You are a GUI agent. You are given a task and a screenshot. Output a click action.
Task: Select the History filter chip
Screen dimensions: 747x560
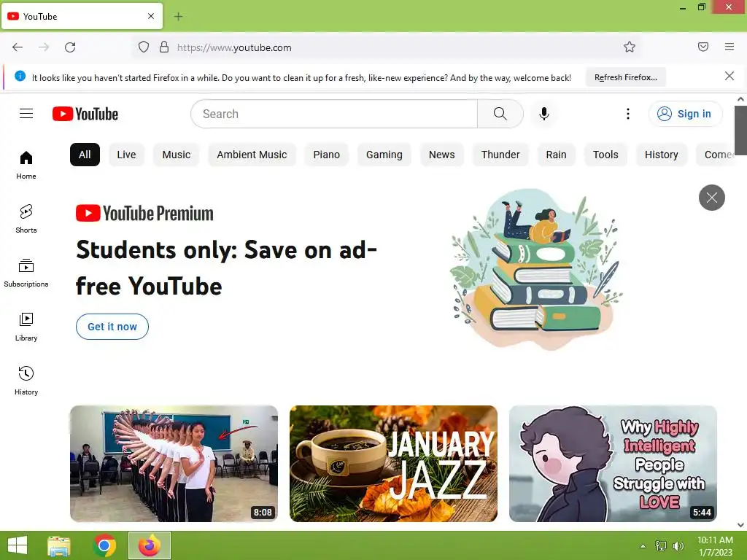pyautogui.click(x=661, y=155)
